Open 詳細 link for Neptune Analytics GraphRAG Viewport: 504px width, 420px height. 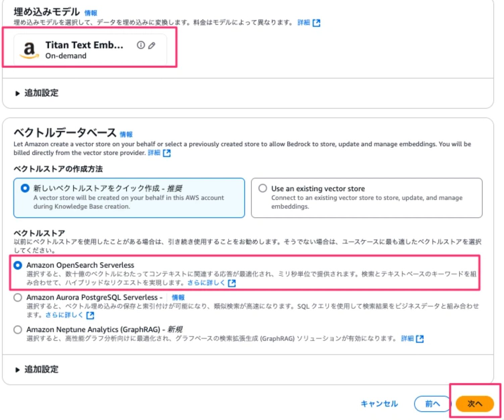click(x=407, y=338)
